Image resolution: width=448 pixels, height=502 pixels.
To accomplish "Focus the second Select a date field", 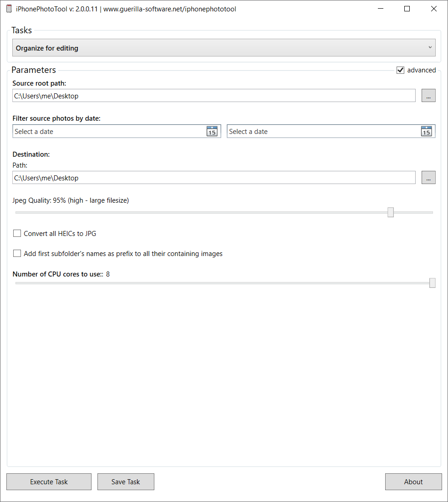I will pos(323,132).
